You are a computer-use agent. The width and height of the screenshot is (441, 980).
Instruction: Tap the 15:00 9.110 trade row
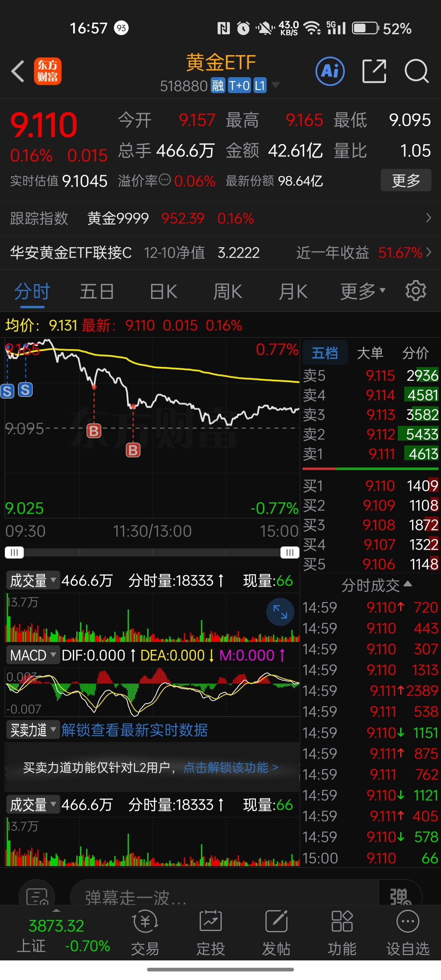tap(371, 858)
